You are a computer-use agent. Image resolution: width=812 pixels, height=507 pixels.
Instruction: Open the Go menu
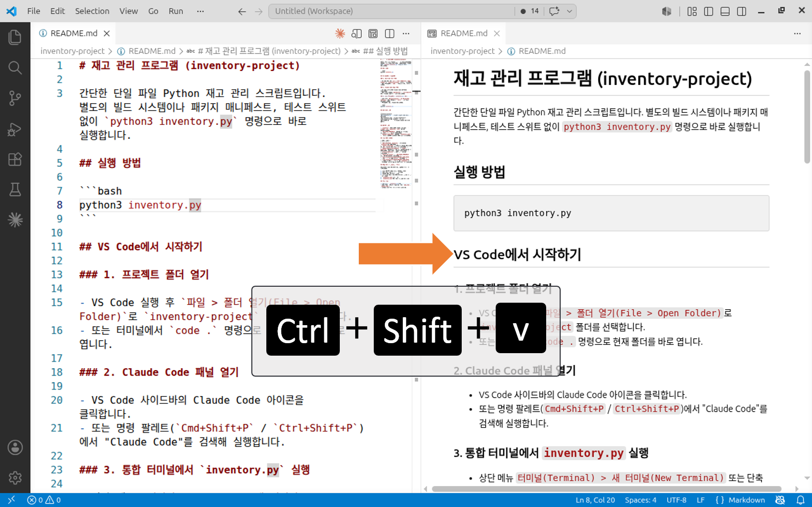coord(153,11)
